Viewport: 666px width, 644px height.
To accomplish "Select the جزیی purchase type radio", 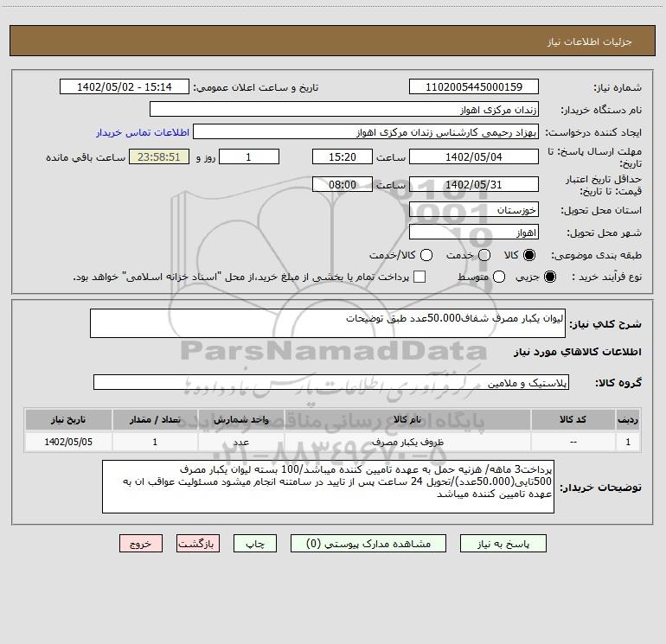I will (x=550, y=277).
